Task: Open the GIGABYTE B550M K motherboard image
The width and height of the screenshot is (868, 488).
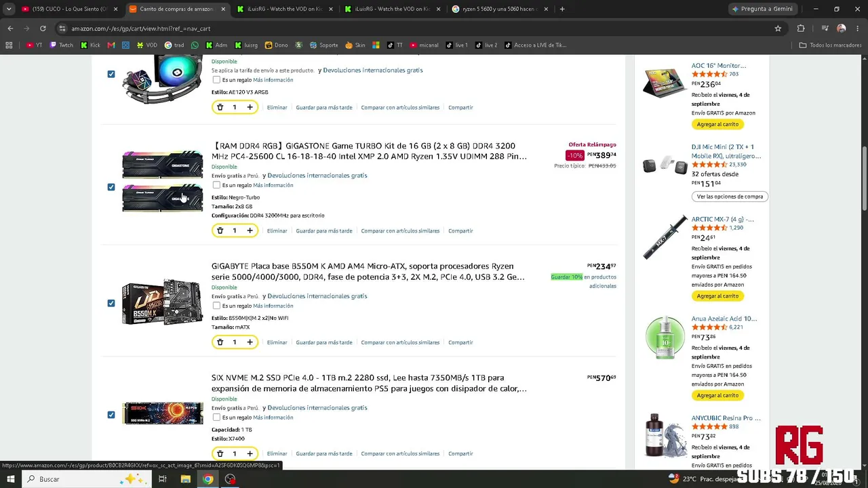Action: pos(162,302)
